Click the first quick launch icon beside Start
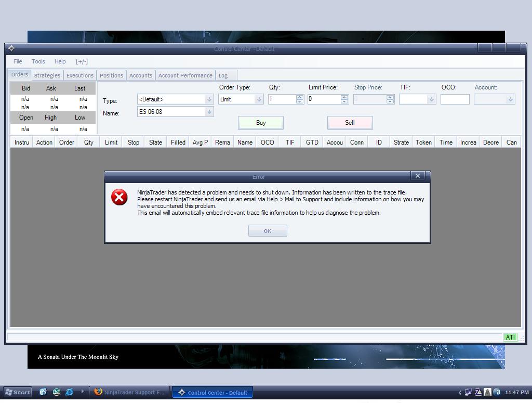532x403 pixels. coord(43,392)
